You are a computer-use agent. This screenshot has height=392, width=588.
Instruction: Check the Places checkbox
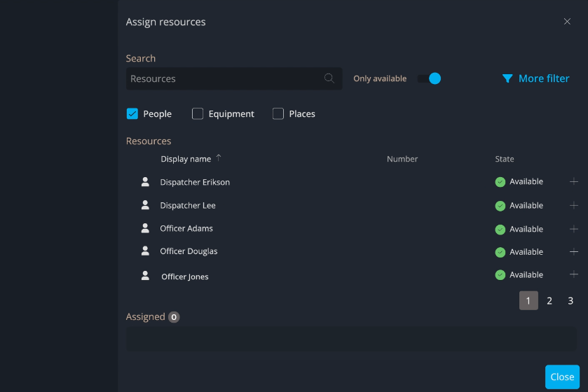278,113
